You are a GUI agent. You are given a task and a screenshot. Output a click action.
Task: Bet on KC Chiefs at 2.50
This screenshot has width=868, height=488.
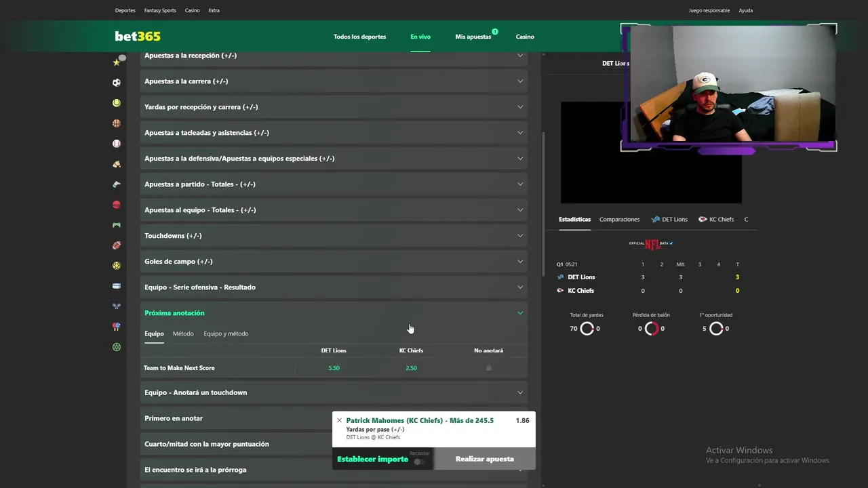pos(411,368)
